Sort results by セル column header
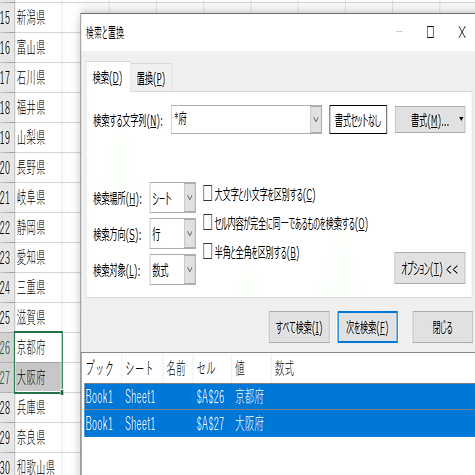 (212, 369)
